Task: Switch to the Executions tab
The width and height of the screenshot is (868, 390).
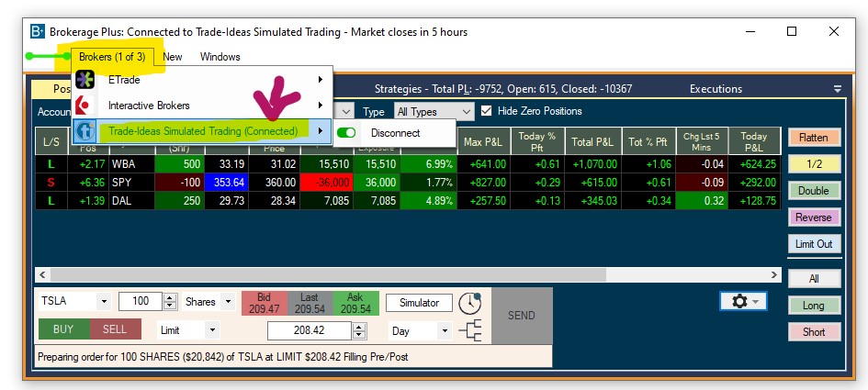Action: click(716, 89)
